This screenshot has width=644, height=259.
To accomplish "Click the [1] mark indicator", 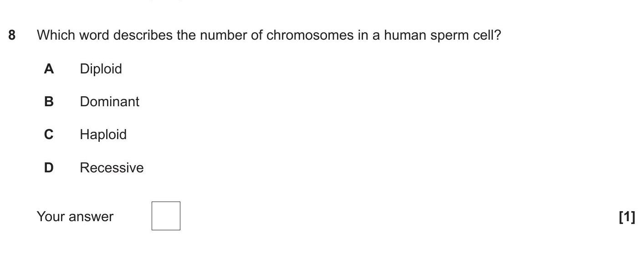I will 627,217.
